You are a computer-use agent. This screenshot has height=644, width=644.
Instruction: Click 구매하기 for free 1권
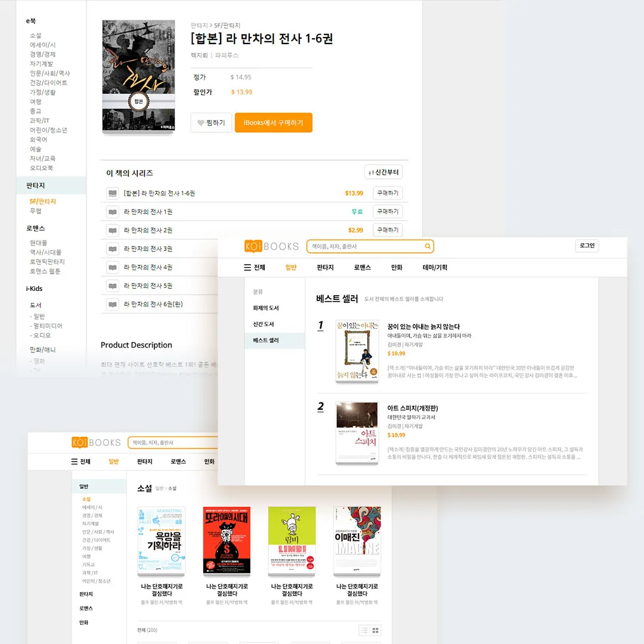click(388, 212)
